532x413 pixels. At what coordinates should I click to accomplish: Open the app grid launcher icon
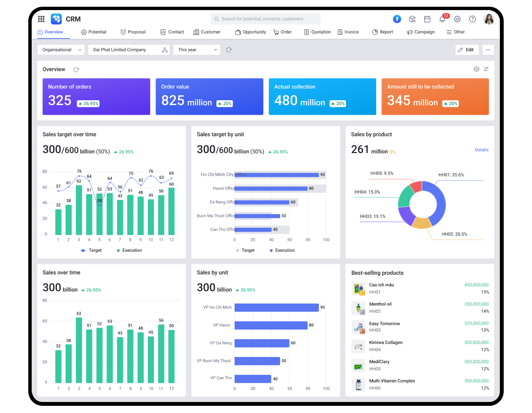(x=41, y=19)
